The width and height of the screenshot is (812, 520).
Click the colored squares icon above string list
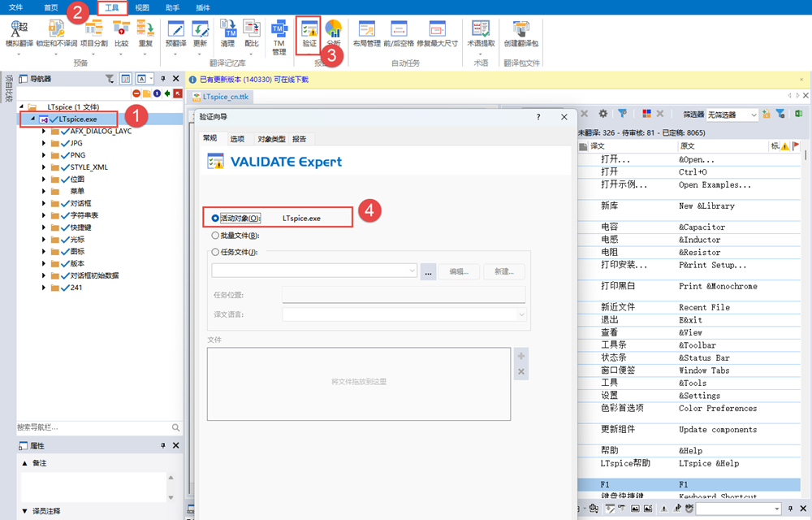click(646, 114)
